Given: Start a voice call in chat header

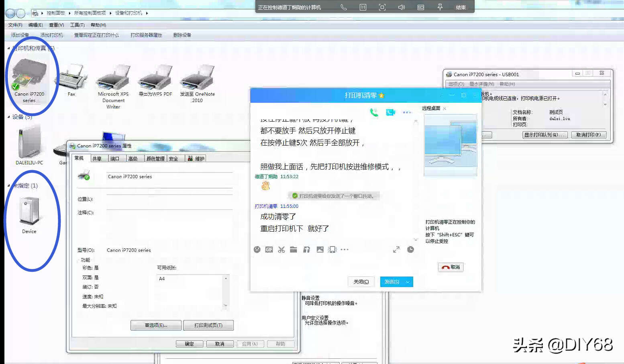Looking at the screenshot, I should (374, 112).
